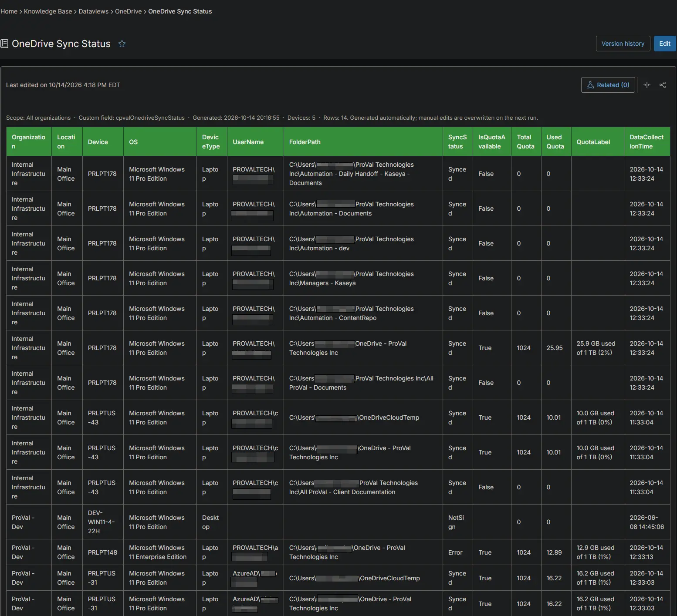Click the Daily Handoff - Kaseya folder path
This screenshot has height=616, width=677.
(x=363, y=174)
